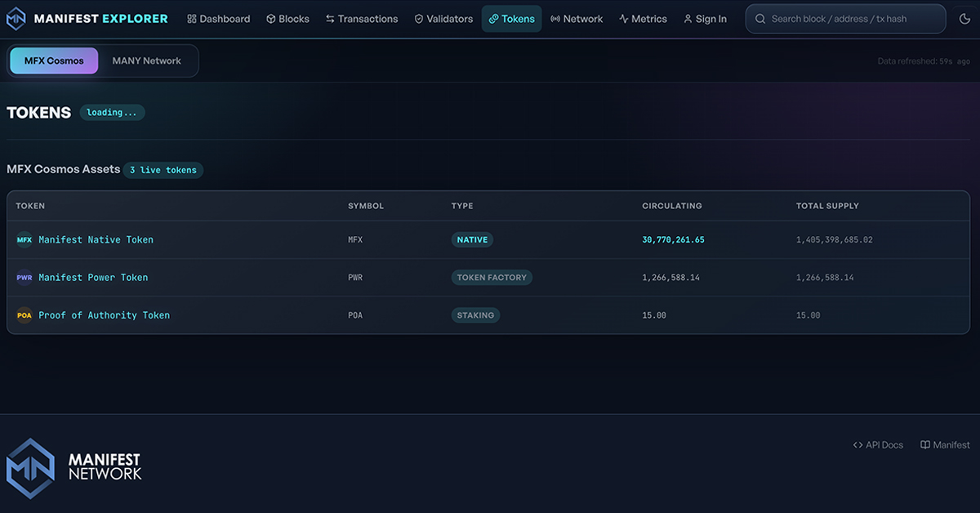Open the Transactions page

pos(361,19)
